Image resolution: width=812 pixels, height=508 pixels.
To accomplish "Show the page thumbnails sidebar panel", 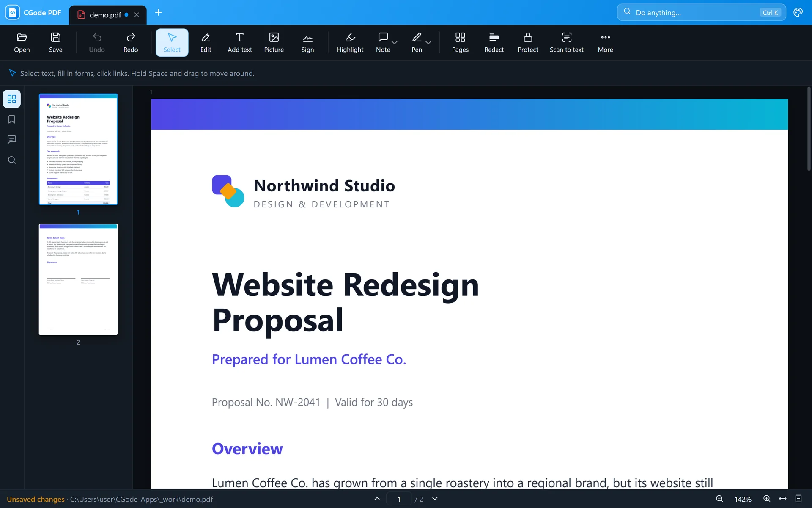I will point(12,99).
